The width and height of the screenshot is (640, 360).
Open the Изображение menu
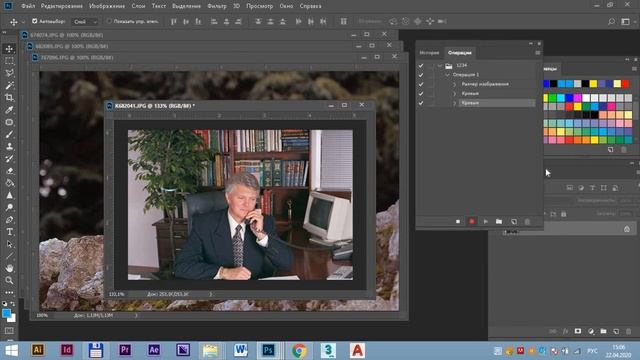coord(107,6)
